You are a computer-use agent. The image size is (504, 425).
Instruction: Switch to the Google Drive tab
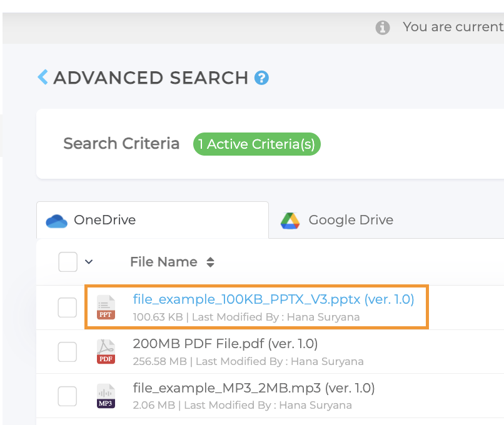point(350,220)
